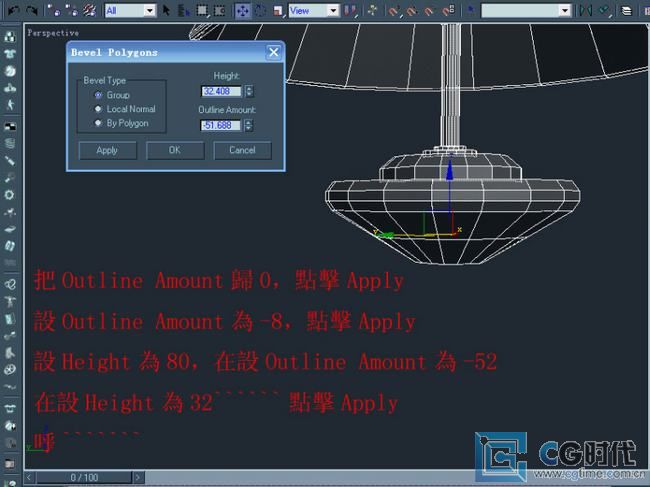Click the reactor Create Motor gear icon
This screenshot has width=650, height=487.
click(x=10, y=194)
